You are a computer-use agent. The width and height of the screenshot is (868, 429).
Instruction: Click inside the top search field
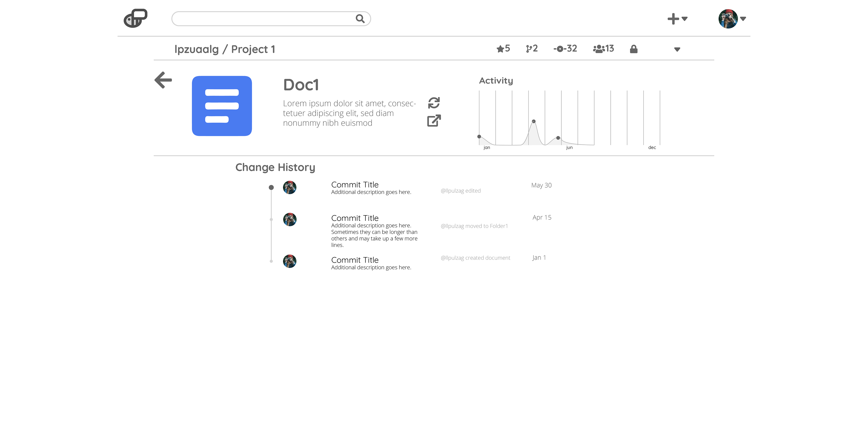coord(263,19)
